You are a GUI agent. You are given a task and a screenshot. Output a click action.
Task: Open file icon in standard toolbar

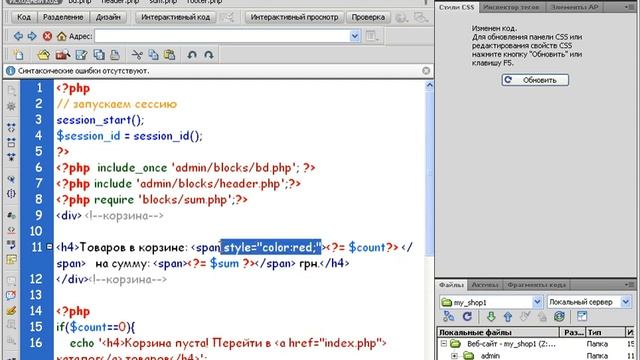click(x=43, y=55)
